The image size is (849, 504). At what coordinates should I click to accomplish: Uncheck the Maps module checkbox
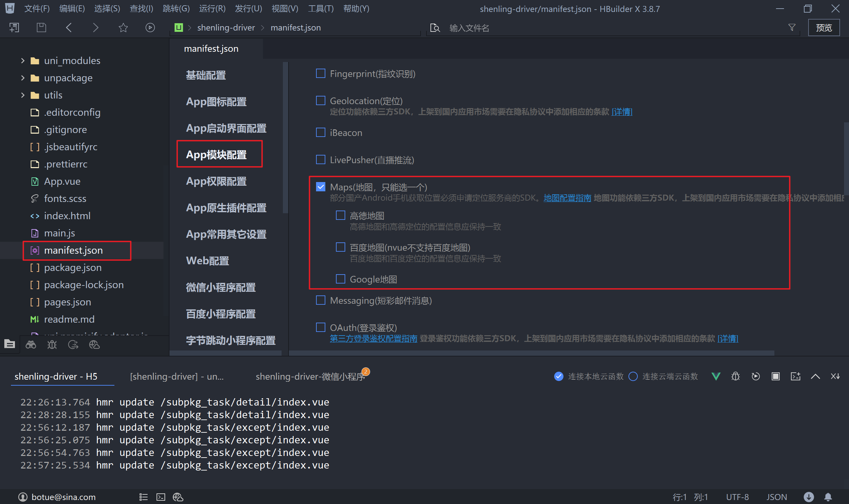coord(321,187)
